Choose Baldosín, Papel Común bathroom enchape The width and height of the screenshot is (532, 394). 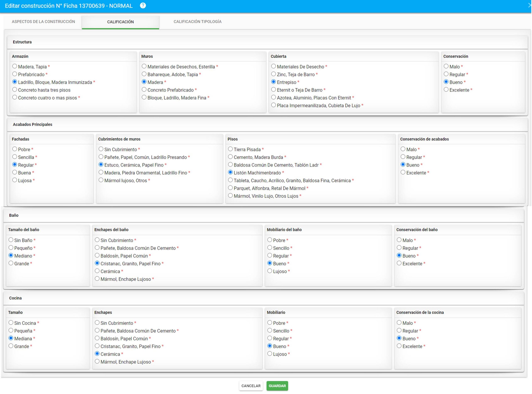pyautogui.click(x=97, y=255)
